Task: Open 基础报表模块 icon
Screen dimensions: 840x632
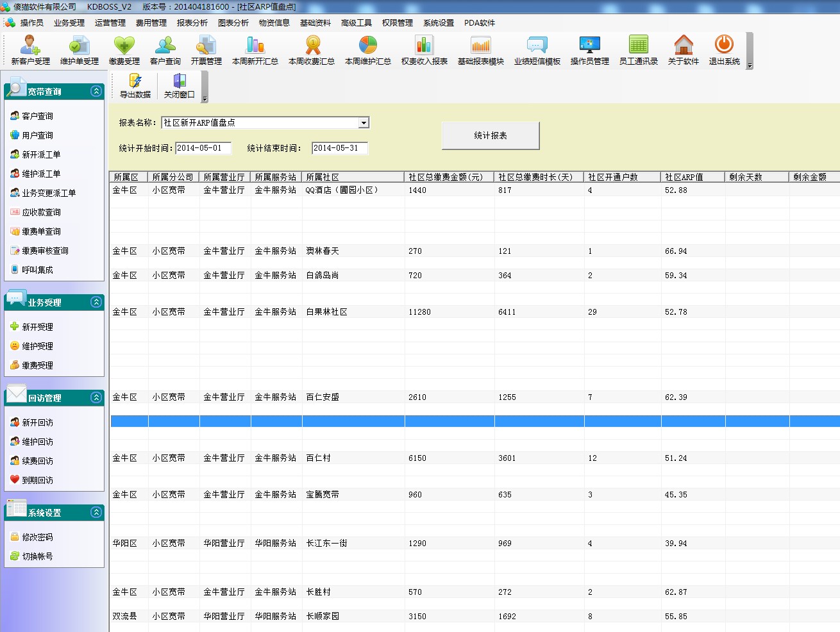Action: pyautogui.click(x=481, y=50)
